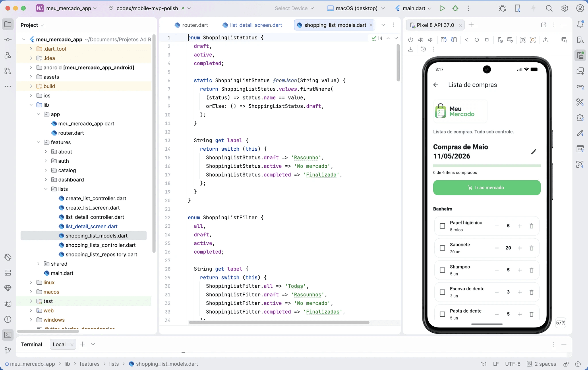Viewport: 588px width, 370px height.
Task: Open the Project tool window folder icon
Action: [8, 24]
